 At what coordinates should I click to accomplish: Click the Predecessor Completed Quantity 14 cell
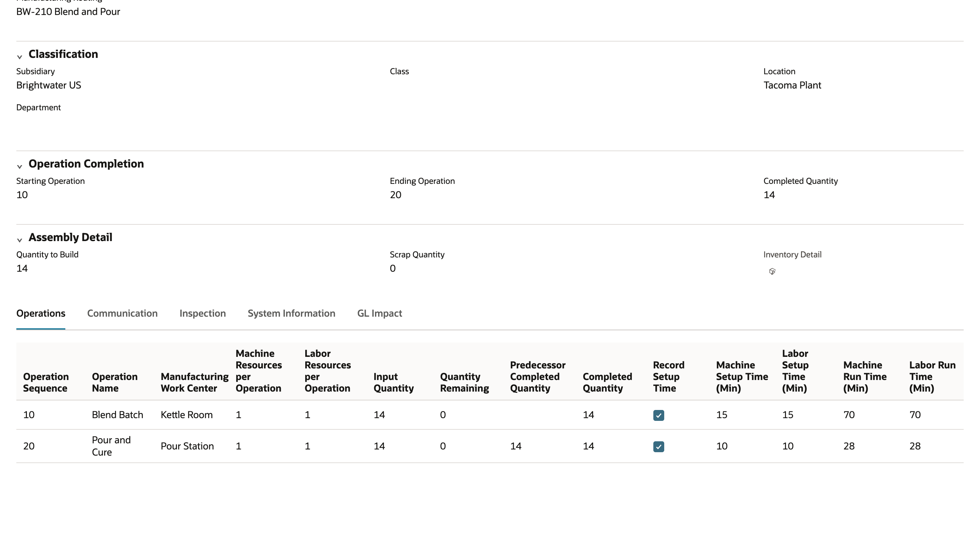(x=516, y=446)
